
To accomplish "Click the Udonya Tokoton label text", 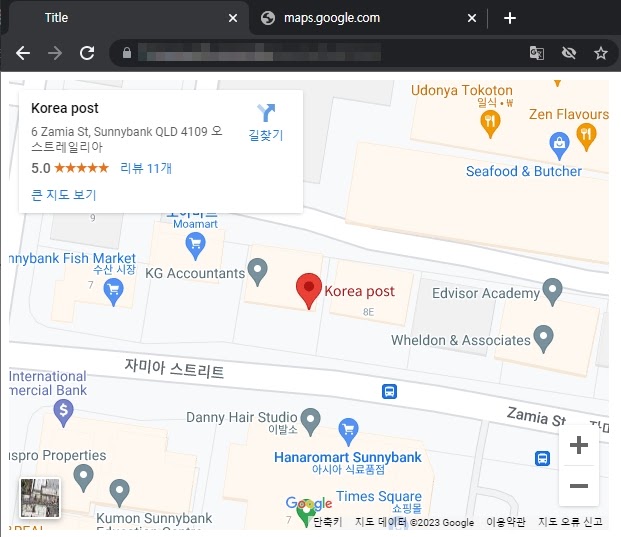I will [x=461, y=90].
